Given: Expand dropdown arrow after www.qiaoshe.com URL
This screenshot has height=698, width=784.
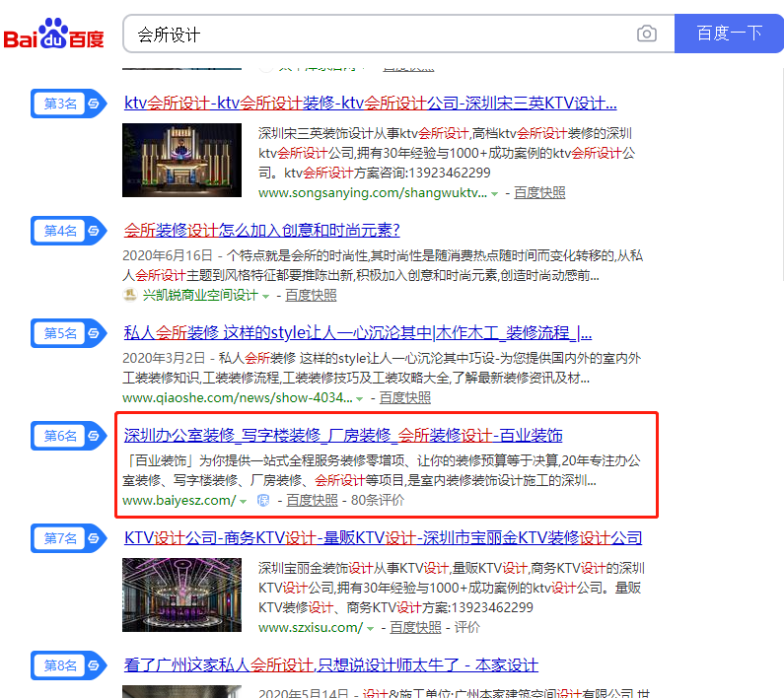Looking at the screenshot, I should click(x=360, y=399).
